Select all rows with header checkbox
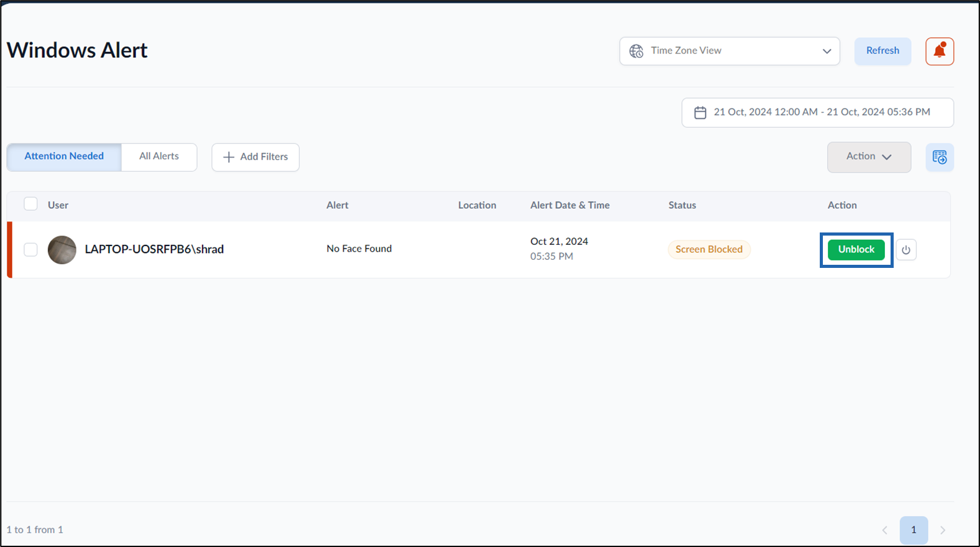 [x=30, y=204]
